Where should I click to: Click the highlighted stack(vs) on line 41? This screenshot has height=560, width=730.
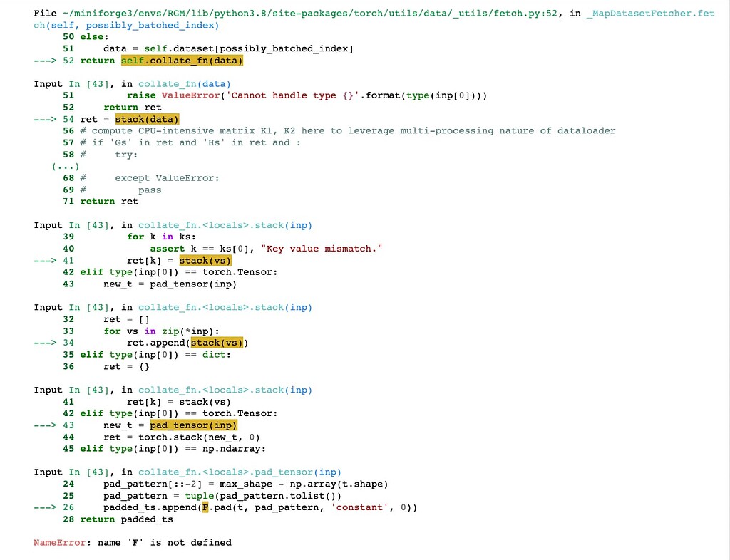pos(204,260)
